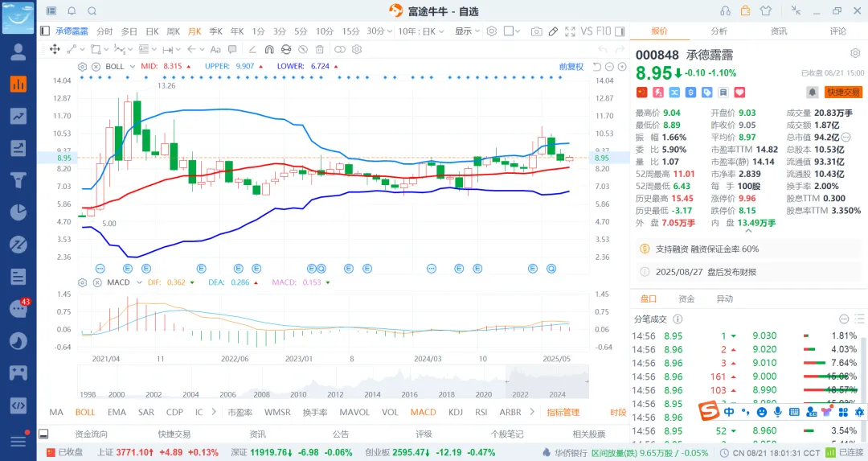Image resolution: width=868 pixels, height=461 pixels.
Task: Click the first event marker below chart
Action: click(100, 268)
